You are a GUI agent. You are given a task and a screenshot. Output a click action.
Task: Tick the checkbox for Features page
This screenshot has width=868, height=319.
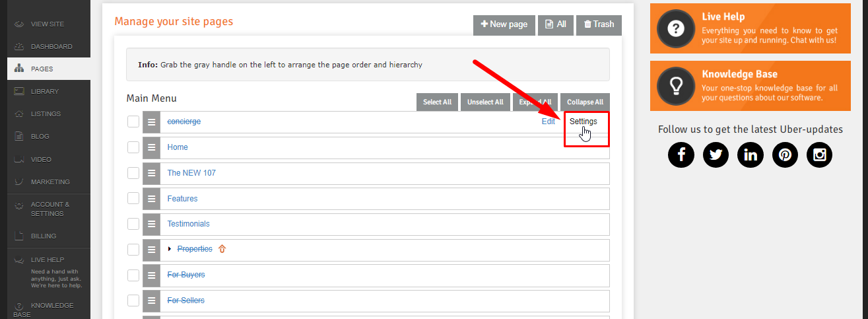coord(133,199)
